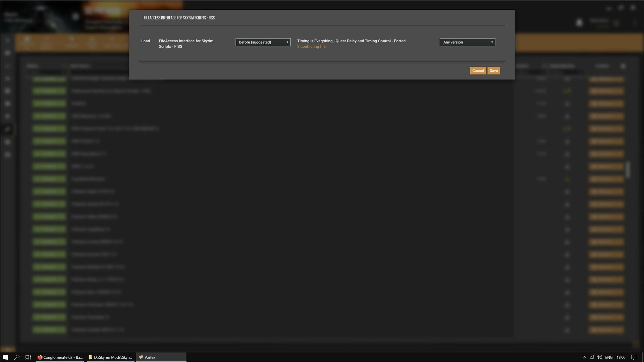644x362 pixels.
Task: Open the "before (suggested)" load order dropdown
Action: coord(263,42)
